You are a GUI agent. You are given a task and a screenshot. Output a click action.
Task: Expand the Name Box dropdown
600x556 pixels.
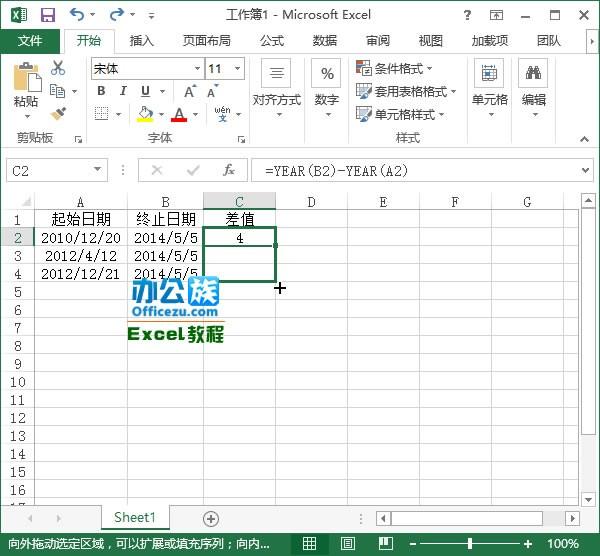coord(98,169)
